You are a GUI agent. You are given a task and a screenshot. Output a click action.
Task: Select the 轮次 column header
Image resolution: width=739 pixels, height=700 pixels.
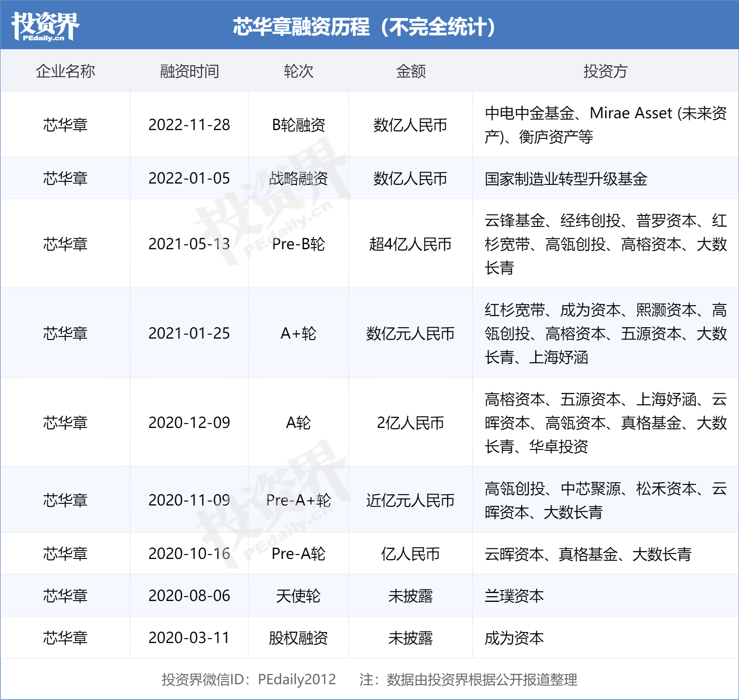coord(298,71)
